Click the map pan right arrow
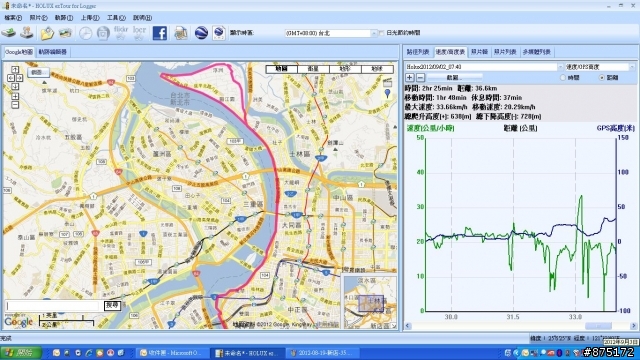 coord(19,78)
